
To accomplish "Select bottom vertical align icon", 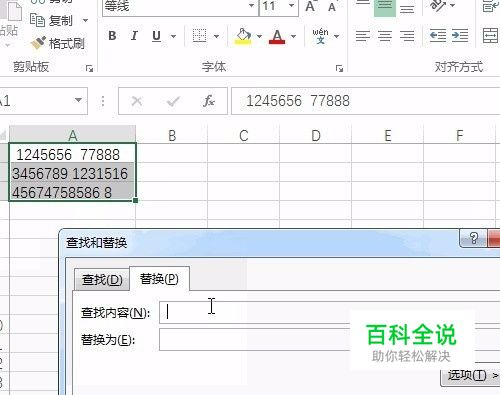I will point(407,8).
